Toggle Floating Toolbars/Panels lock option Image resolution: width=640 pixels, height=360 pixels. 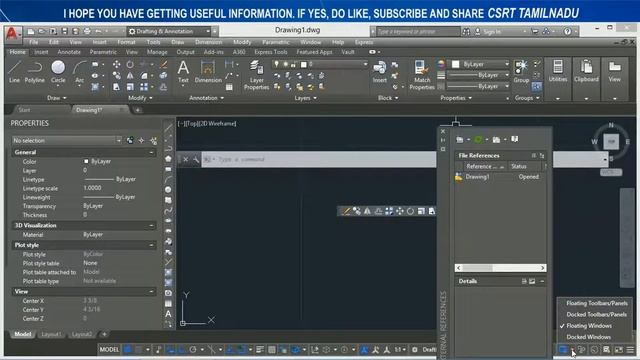click(597, 303)
